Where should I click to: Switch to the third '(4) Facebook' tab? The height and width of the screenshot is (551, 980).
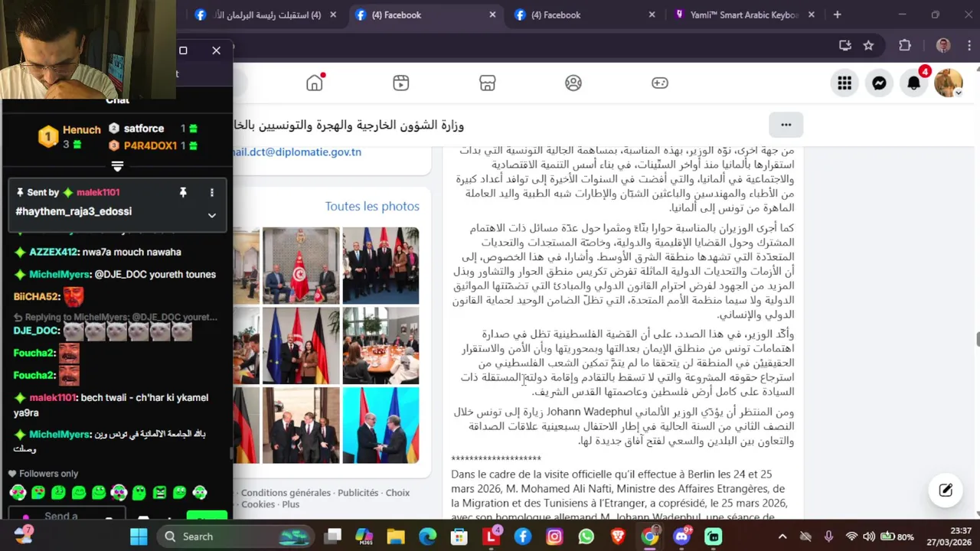pyautogui.click(x=584, y=15)
